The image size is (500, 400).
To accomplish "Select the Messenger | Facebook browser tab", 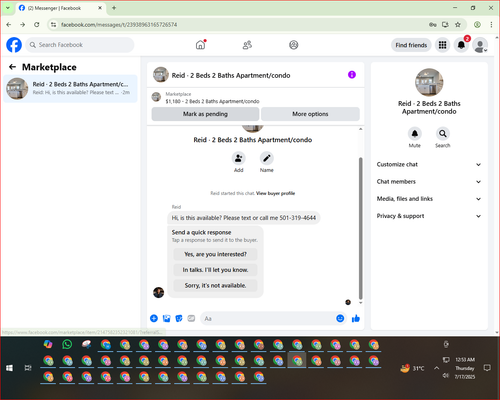I will pyautogui.click(x=60, y=8).
